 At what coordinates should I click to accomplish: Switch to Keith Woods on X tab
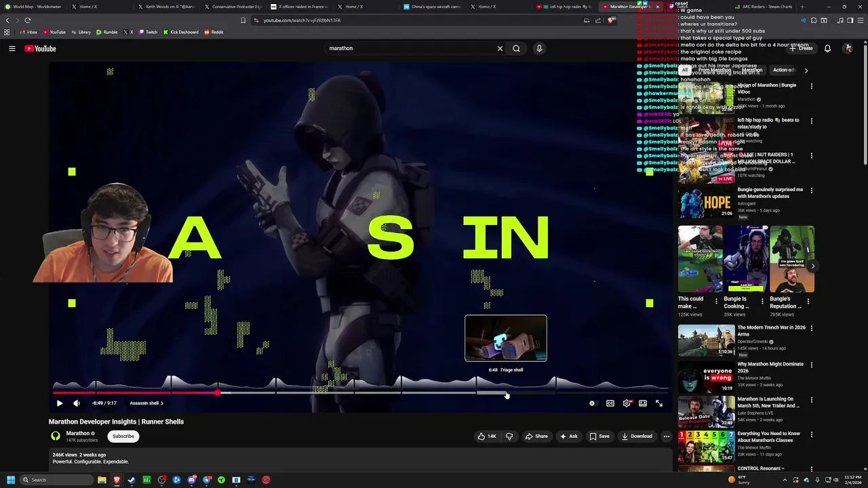point(167,7)
